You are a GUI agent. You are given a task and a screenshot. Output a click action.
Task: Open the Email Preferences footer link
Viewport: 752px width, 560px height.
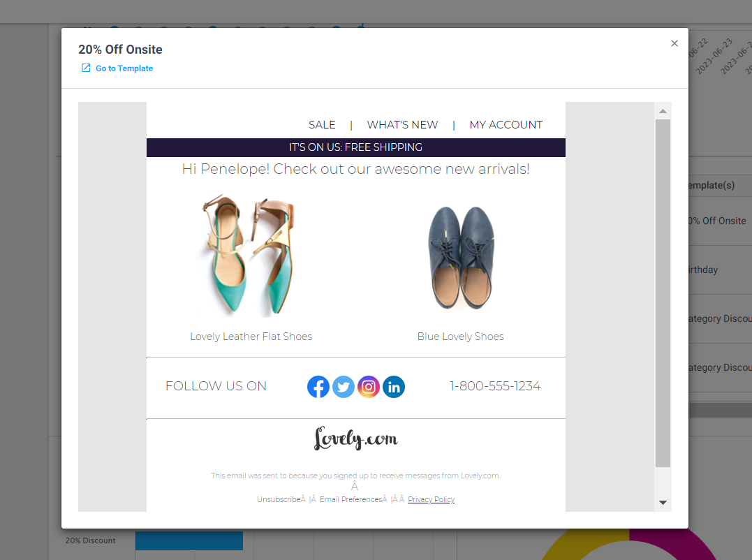351,499
